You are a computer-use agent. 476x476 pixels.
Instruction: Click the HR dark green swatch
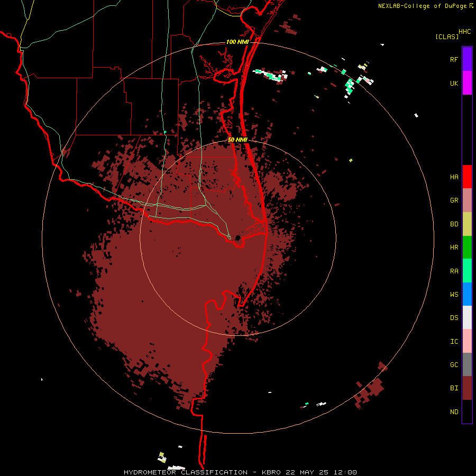click(467, 248)
